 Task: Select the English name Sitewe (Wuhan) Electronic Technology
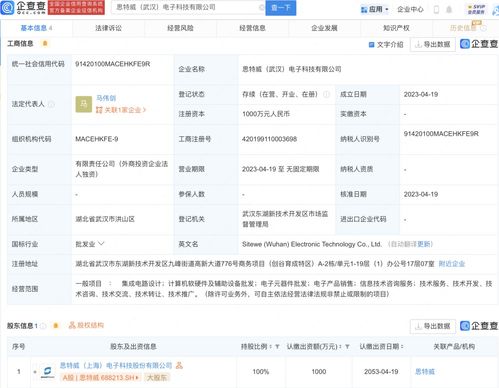[312, 244]
